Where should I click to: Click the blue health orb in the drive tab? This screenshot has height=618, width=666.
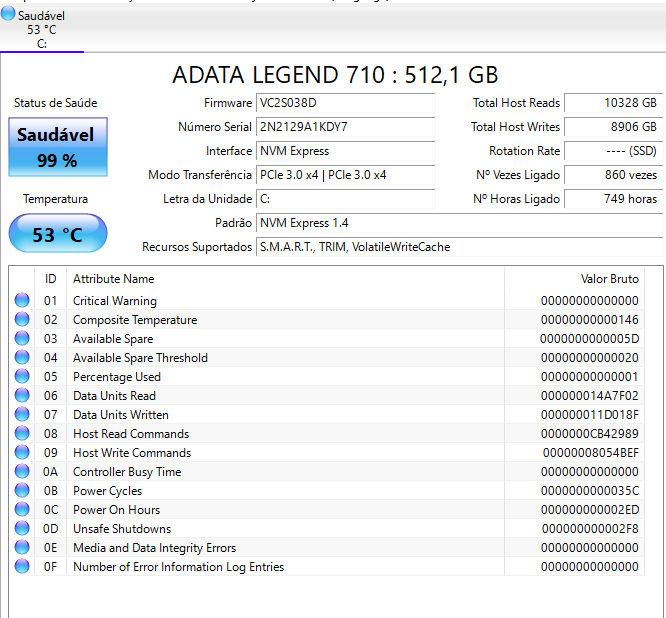(8, 14)
